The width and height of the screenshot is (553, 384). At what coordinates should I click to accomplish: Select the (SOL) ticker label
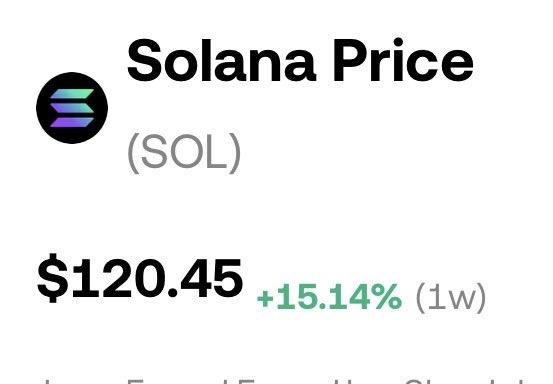(x=184, y=153)
